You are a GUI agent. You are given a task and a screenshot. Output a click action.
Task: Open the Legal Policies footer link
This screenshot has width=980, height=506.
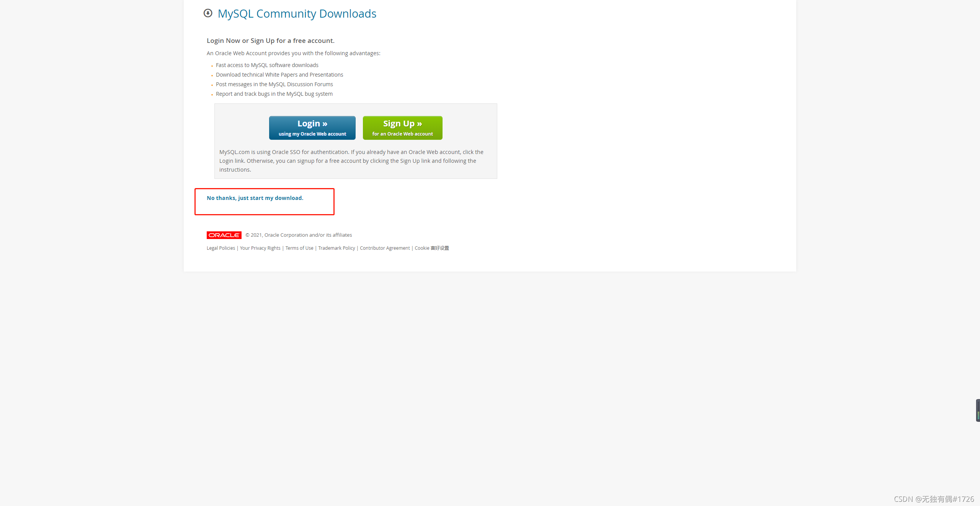click(x=221, y=248)
